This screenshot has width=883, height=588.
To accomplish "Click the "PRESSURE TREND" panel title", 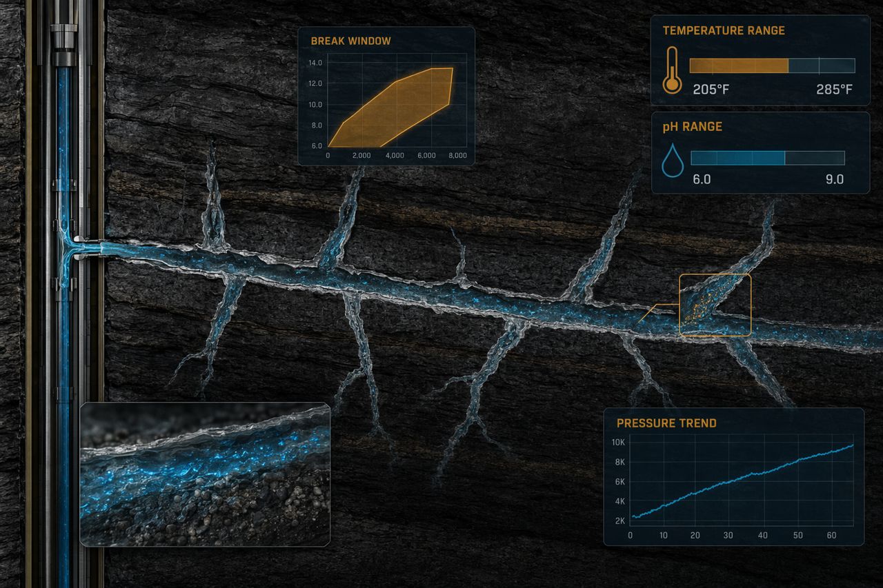I will [666, 423].
